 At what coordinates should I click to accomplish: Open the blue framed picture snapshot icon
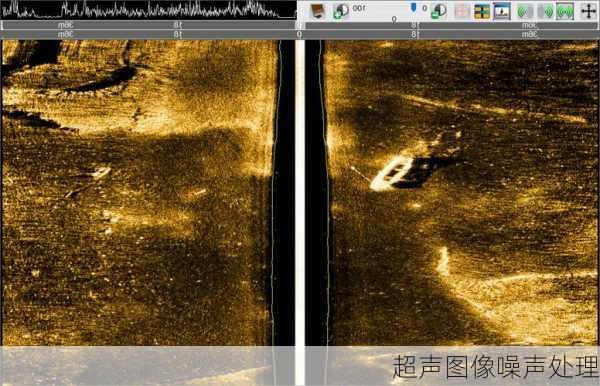502,11
